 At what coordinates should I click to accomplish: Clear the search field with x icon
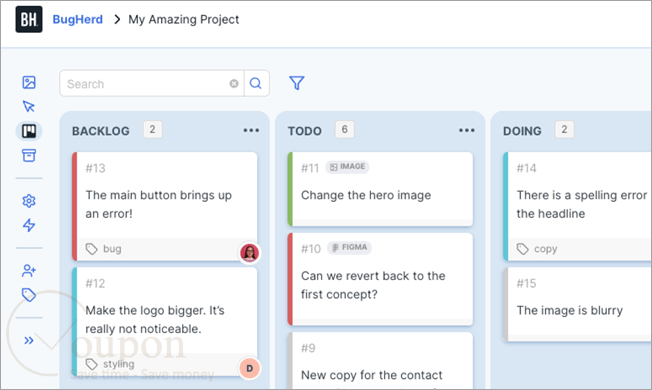(x=234, y=84)
